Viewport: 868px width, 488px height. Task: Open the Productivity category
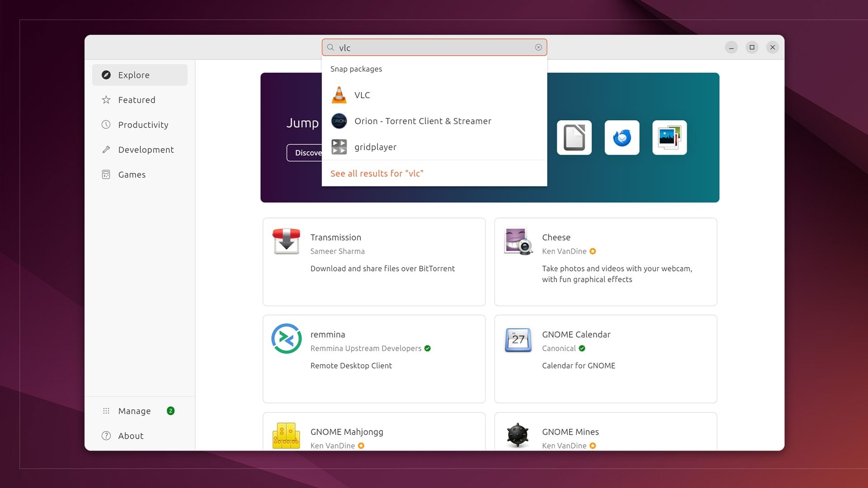pyautogui.click(x=143, y=125)
